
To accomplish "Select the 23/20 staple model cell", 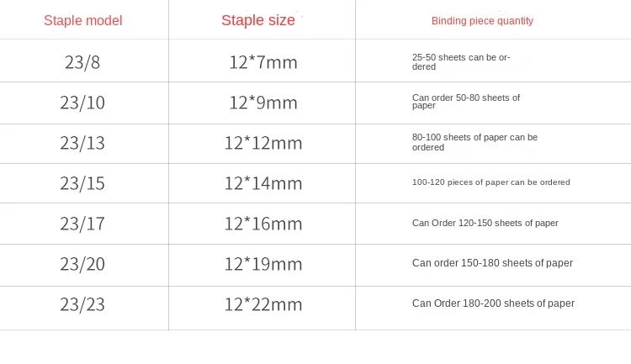I will (x=82, y=264).
